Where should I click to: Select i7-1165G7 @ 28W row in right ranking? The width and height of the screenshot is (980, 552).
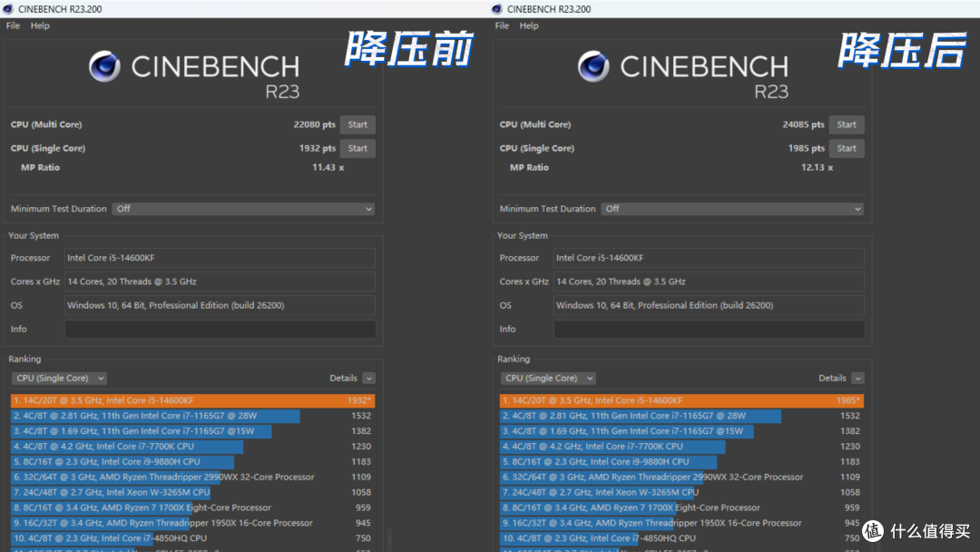tap(681, 416)
